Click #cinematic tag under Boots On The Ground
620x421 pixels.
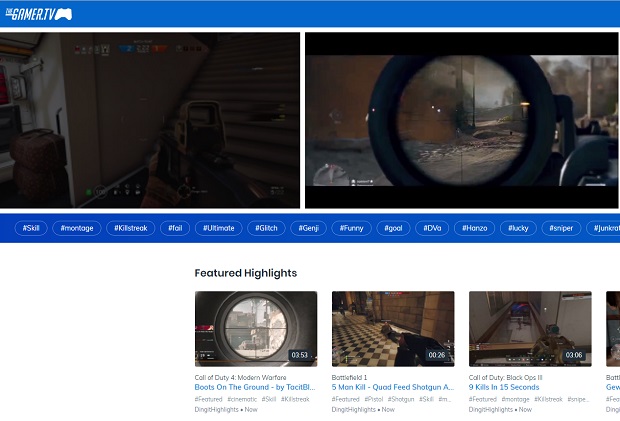(x=242, y=399)
